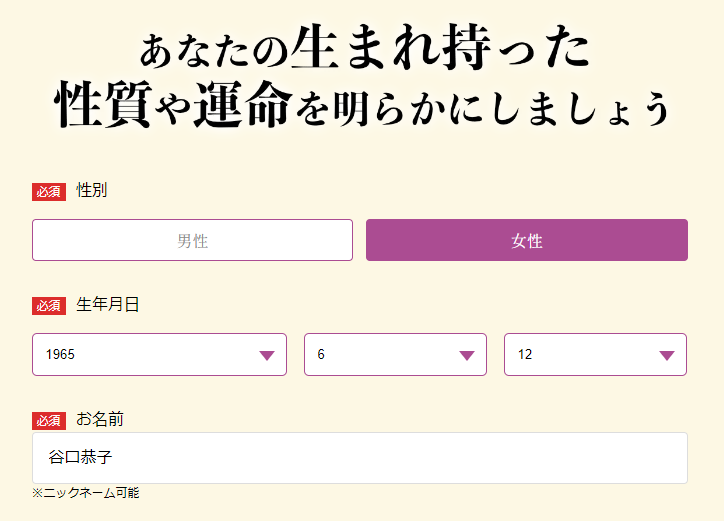Click the heading line 性質や運命を明らかにしましょう
Image resolution: width=724 pixels, height=521 pixels.
(x=360, y=107)
